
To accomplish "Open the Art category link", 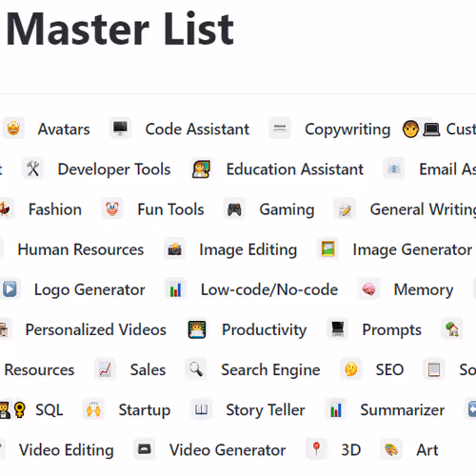I will (427, 450).
